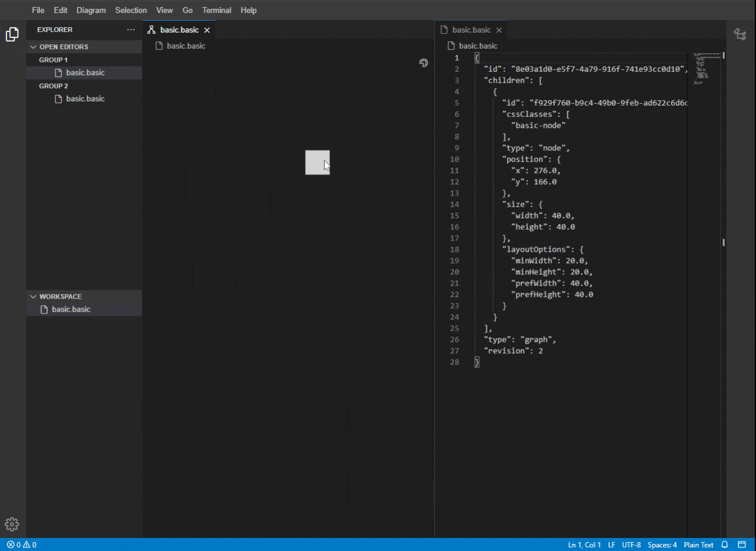
Task: Select the white node in the diagram
Action: click(317, 162)
